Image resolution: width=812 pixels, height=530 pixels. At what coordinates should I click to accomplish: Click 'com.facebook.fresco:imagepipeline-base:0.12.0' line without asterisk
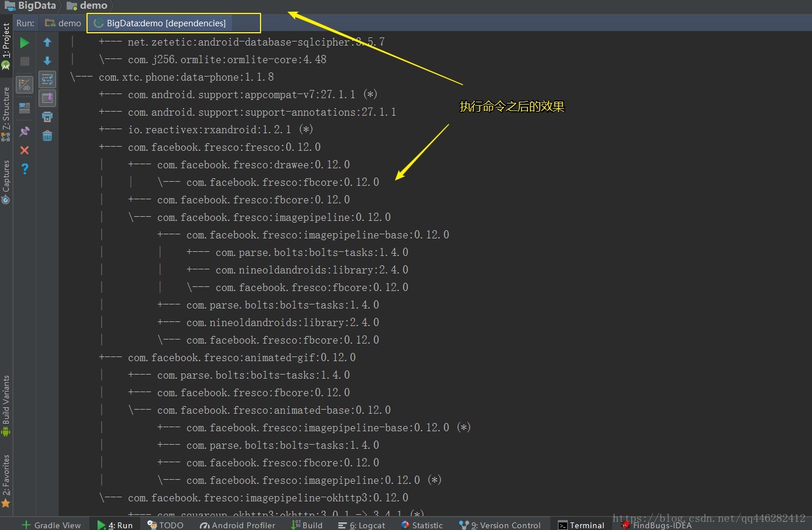(x=318, y=235)
